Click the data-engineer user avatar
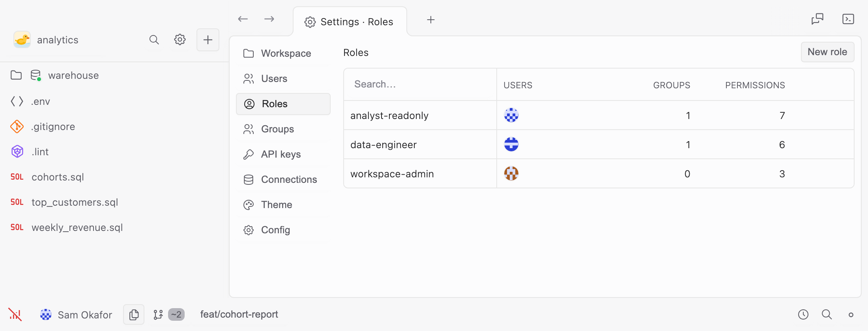868x331 pixels. (511, 145)
